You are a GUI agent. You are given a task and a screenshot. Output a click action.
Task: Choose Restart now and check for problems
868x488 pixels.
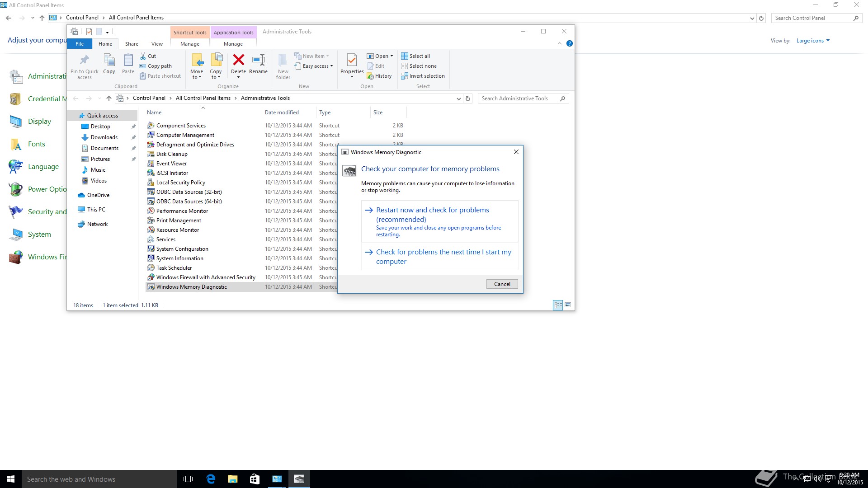(x=440, y=221)
